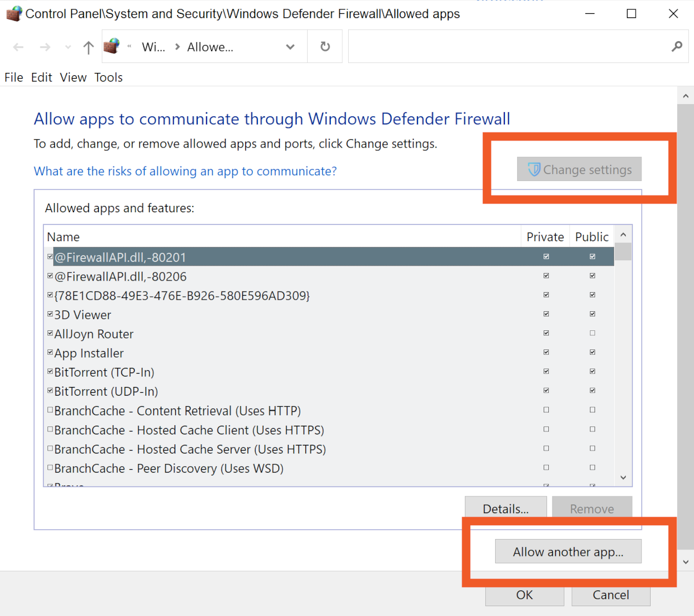
Task: Click the breadcrumb chevron before Allowed apps
Action: click(178, 47)
